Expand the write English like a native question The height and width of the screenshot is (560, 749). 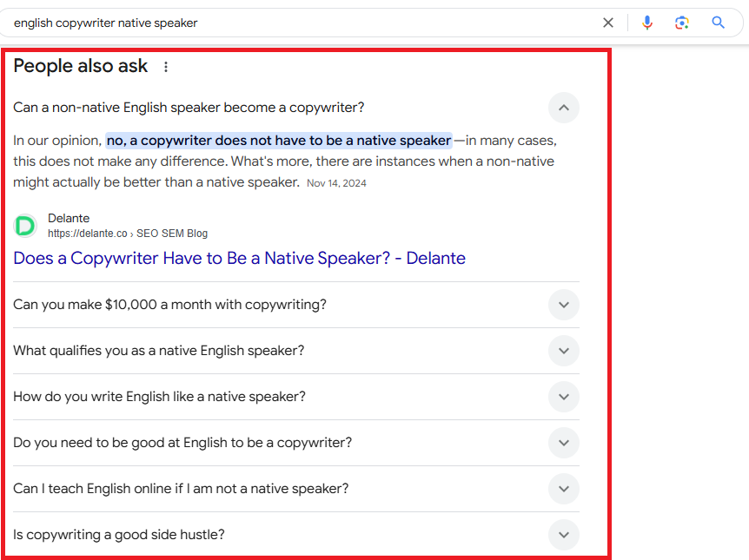coord(563,397)
